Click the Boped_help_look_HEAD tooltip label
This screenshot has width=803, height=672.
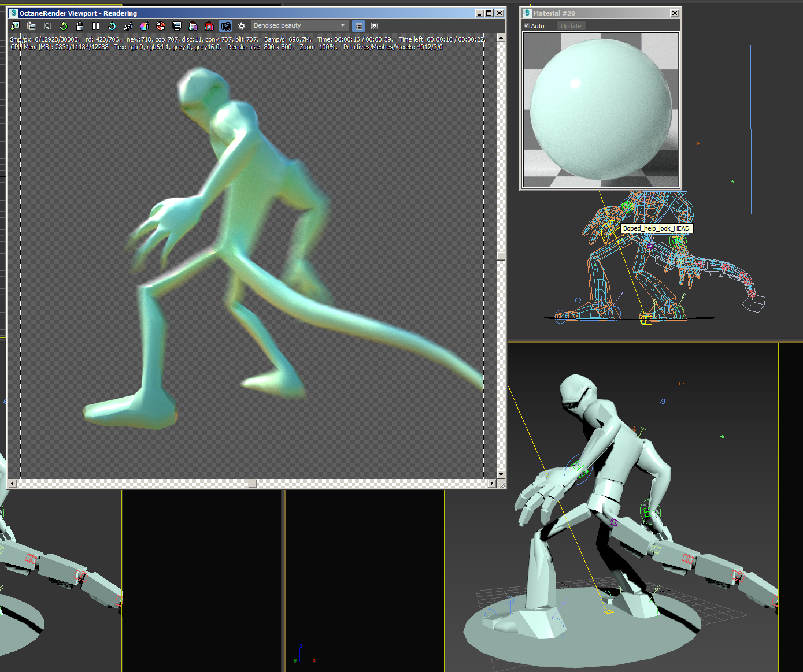656,228
